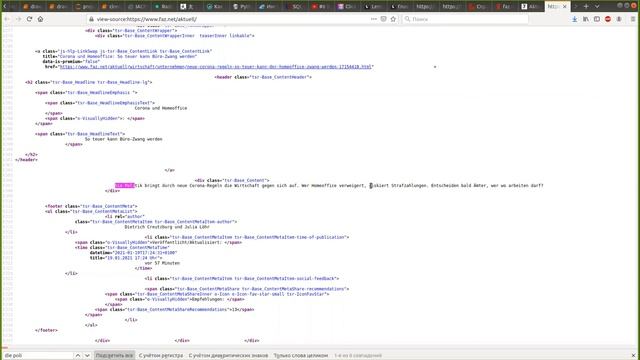This screenshot has width=640, height=360.
Task: Click text 'Corona und Homeoffice'
Action: [161, 108]
